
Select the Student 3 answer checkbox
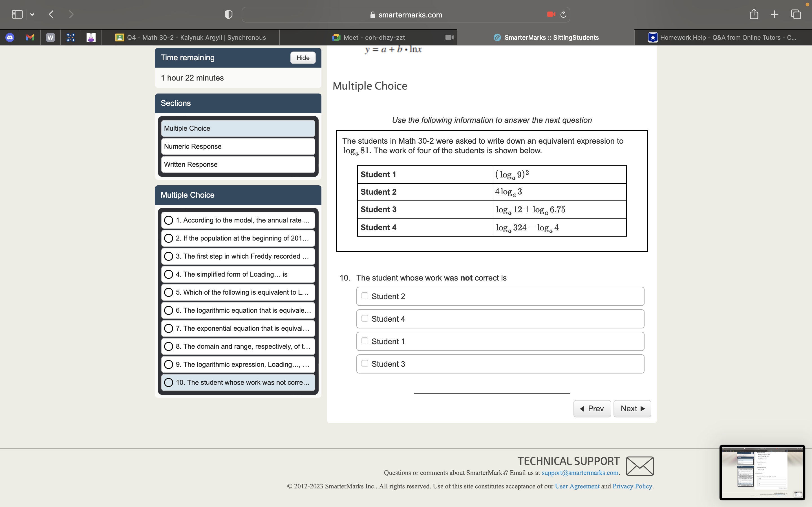[365, 363]
